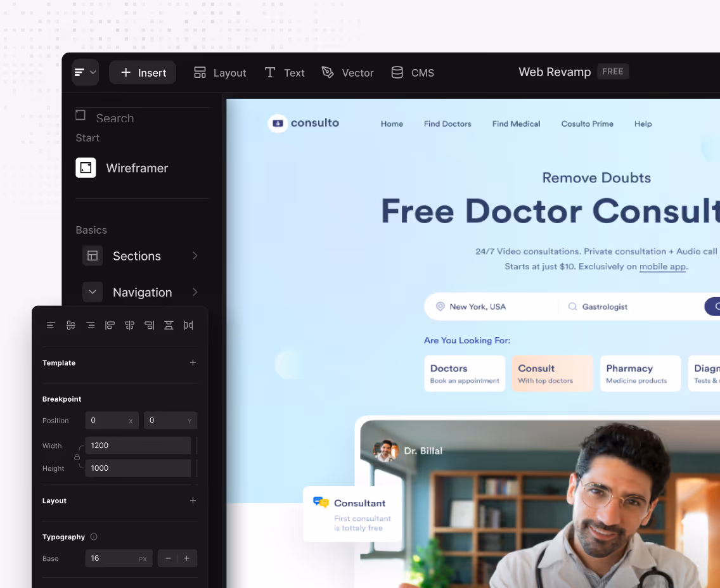The height and width of the screenshot is (588, 720).
Task: Click the Base typography field showing 16
Action: [x=119, y=558]
